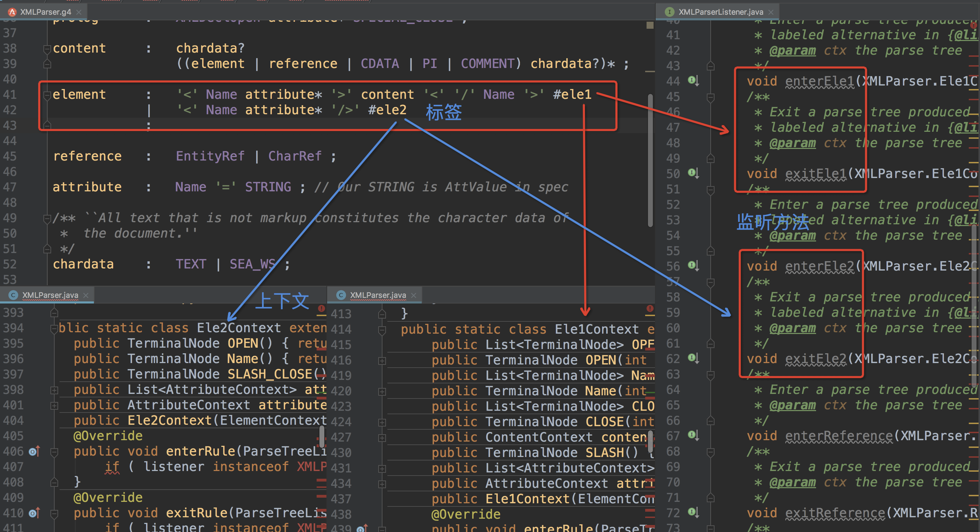The width and height of the screenshot is (980, 532).
Task: Close the XMLParser.g4 tab
Action: pos(79,12)
